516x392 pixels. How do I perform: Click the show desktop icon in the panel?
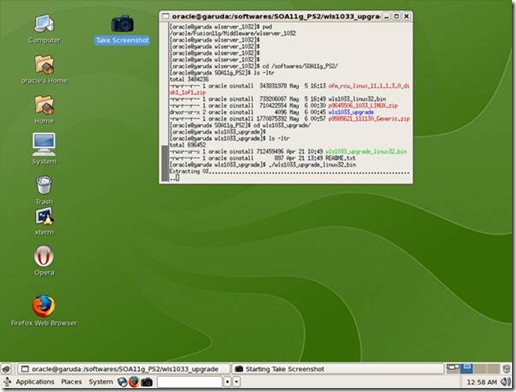pos(6,369)
